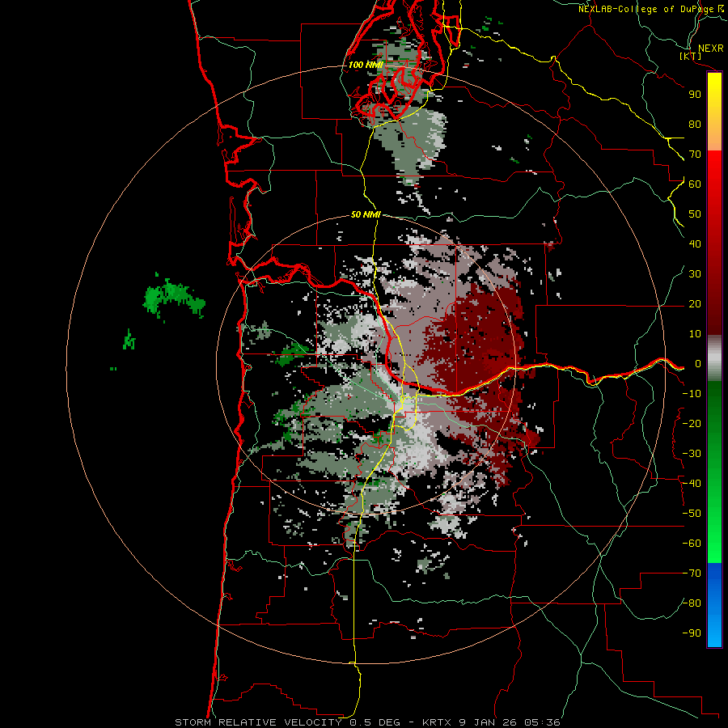Click the "50 NMI" range ring label
This screenshot has height=728, width=728.
coord(366,214)
